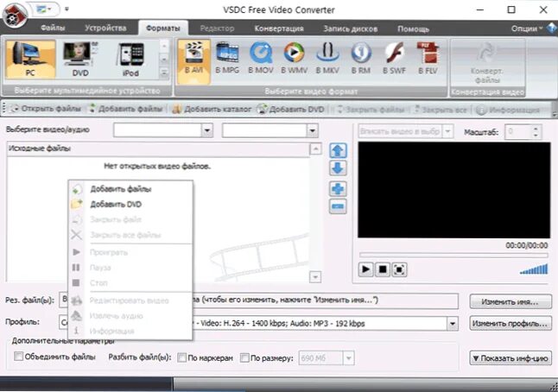Enable the Объединить файлы checkbox

18,356
